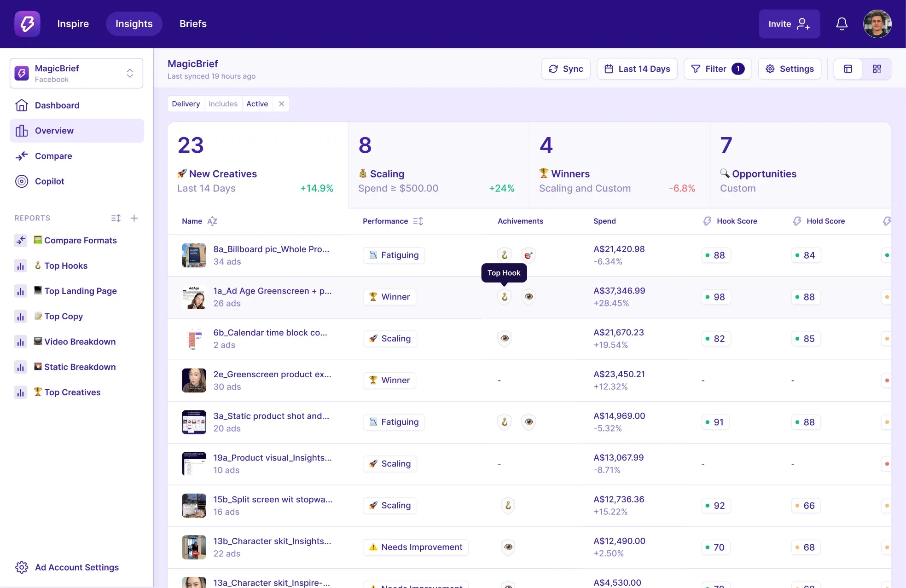Remove the Delivery includes Active filter
This screenshot has width=906, height=588.
point(281,104)
